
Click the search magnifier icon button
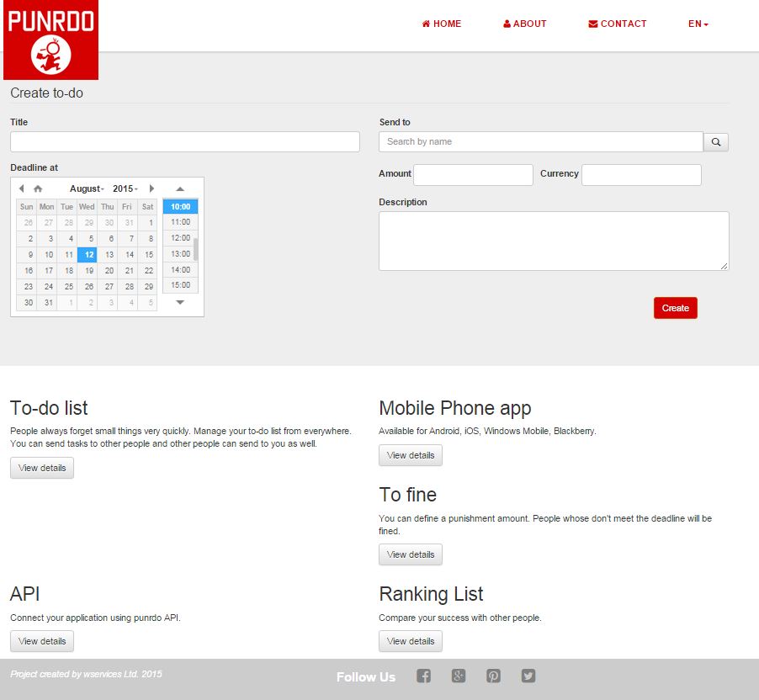[716, 142]
